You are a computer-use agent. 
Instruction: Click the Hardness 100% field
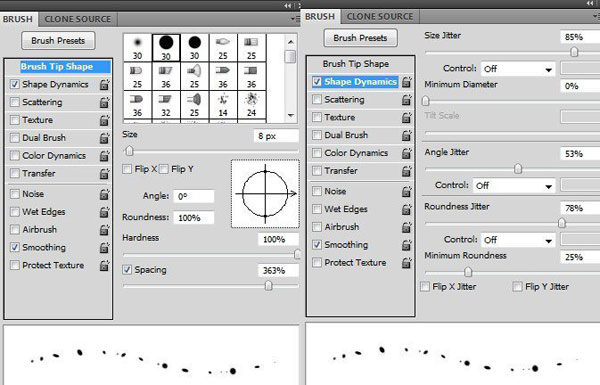tap(278, 240)
